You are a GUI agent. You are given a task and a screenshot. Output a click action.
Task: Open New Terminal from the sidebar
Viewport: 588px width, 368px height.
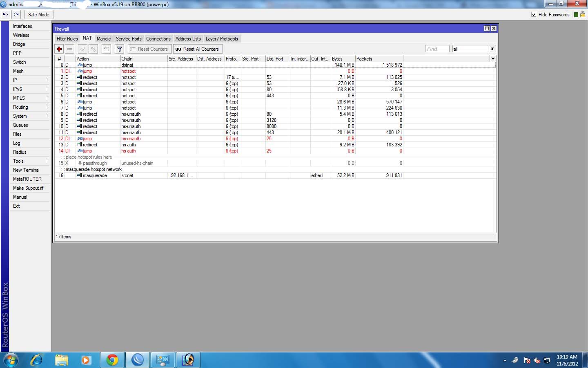point(30,170)
